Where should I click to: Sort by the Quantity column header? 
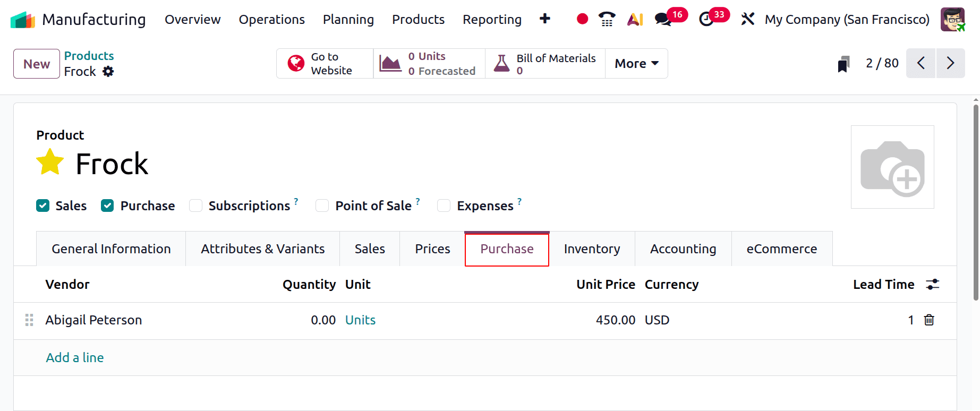[x=309, y=285]
